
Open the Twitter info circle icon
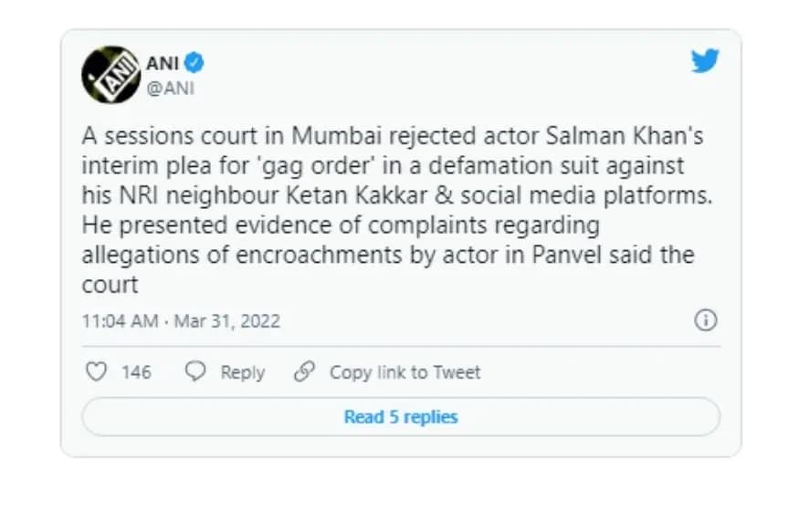coord(706,320)
